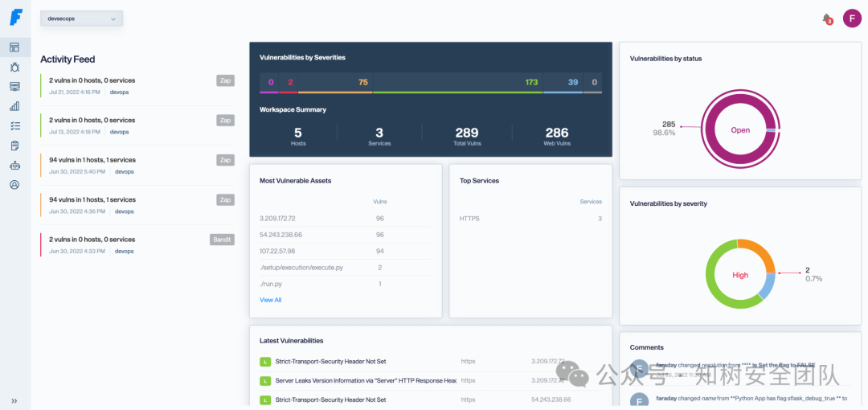Viewport: 868px width, 410px height.
Task: Open the Vulnerabilities bug icon in the sidebar
Action: (15, 67)
